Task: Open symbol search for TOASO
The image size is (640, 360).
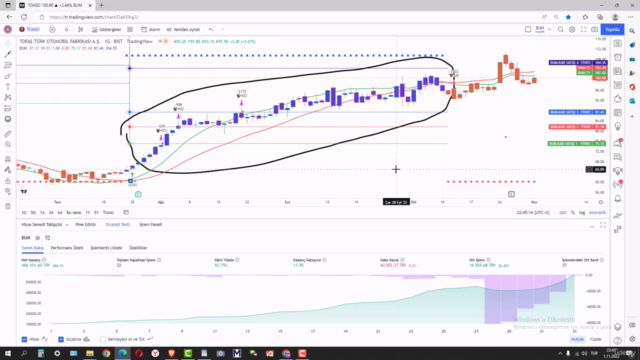Action: point(30,29)
